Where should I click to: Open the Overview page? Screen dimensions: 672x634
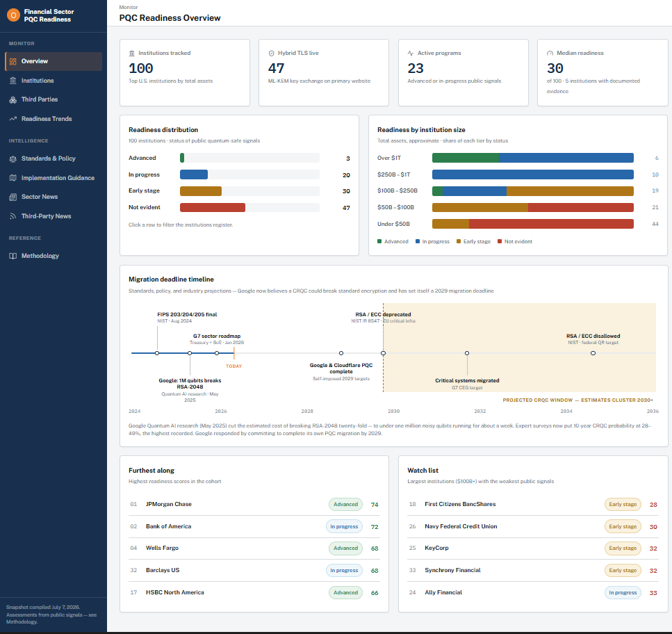[54, 61]
